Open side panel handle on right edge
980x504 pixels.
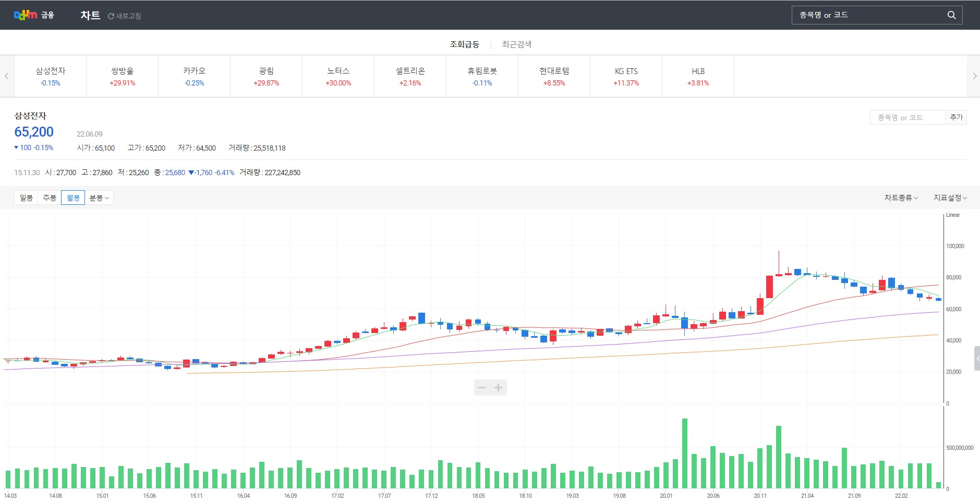coord(977,358)
